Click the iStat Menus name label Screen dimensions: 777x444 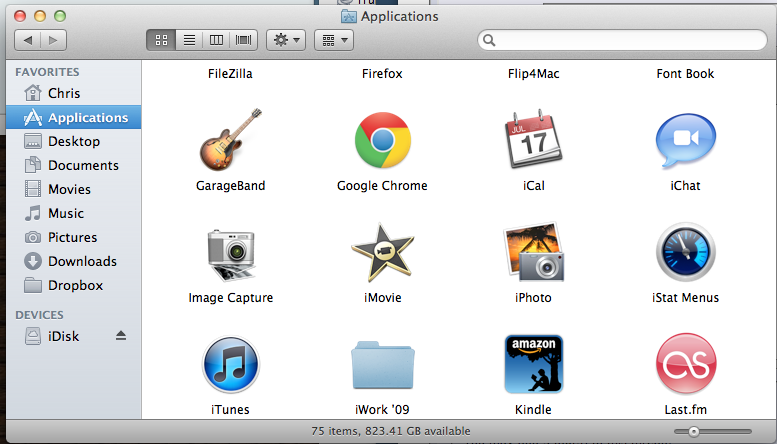click(x=685, y=298)
